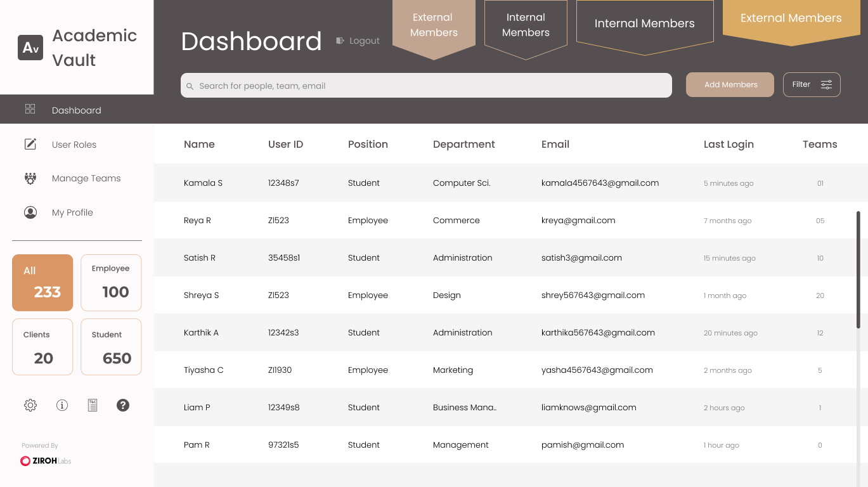Click the Business Mana.. department cell
Screen dimensions: 868x487
click(465, 408)
